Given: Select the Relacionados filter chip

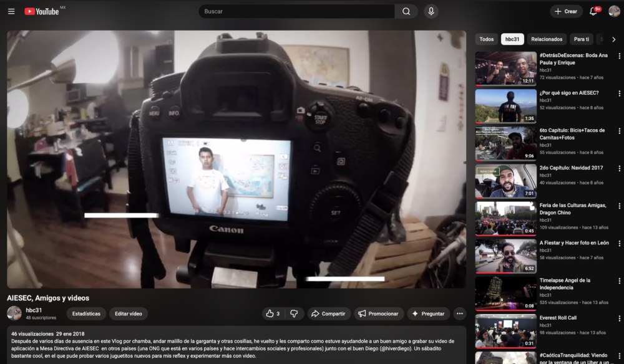Looking at the screenshot, I should pos(547,39).
